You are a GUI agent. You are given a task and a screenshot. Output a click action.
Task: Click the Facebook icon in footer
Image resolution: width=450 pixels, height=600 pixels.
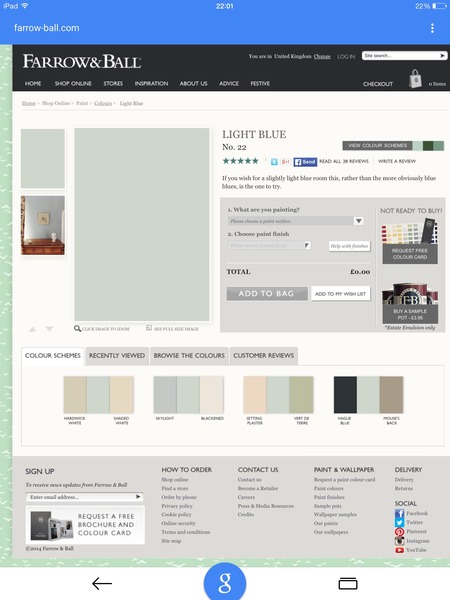tap(399, 514)
